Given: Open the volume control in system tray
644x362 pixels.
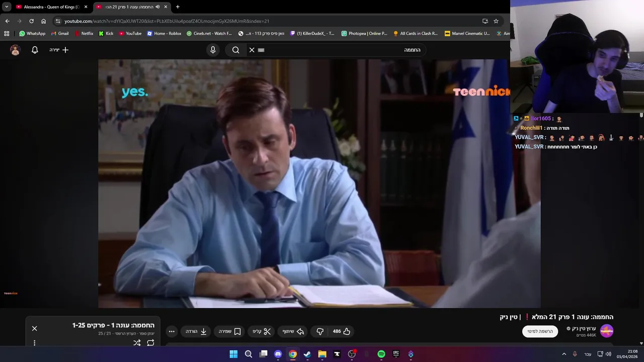Looking at the screenshot, I should pyautogui.click(x=609, y=354).
